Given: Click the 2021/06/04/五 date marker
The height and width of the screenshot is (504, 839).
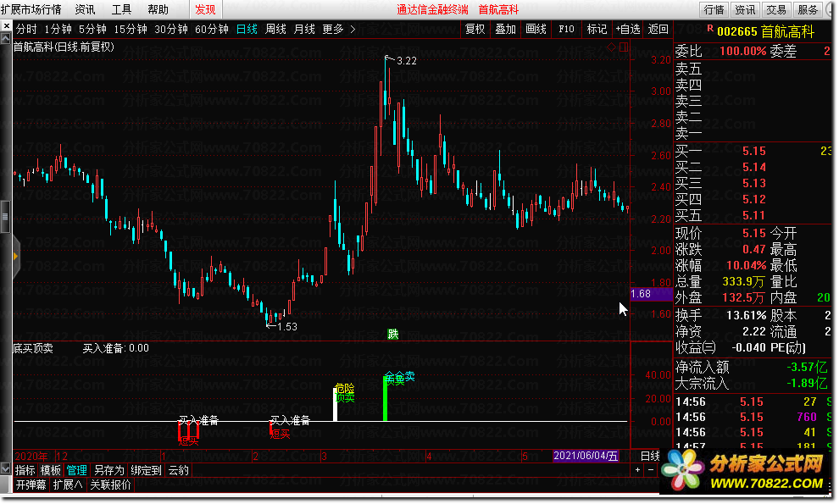Looking at the screenshot, I should pyautogui.click(x=586, y=456).
